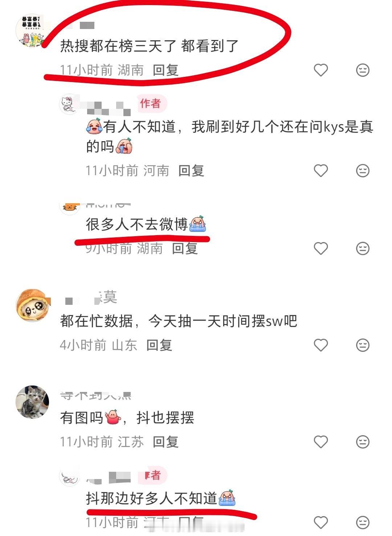This screenshot has height=536, width=392.
Task: Reply to the 4-hours-ago Shandong comment
Action: coord(159,345)
